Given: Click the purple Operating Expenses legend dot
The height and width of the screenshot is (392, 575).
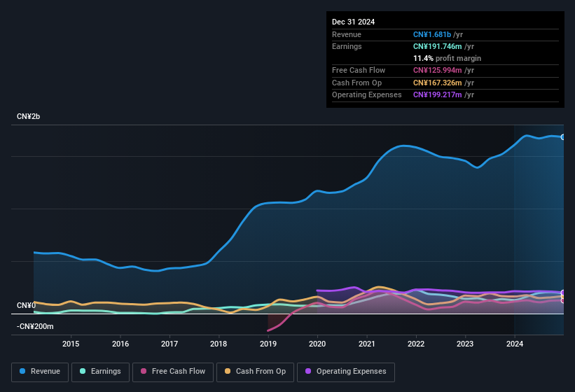Looking at the screenshot, I should 309,372.
